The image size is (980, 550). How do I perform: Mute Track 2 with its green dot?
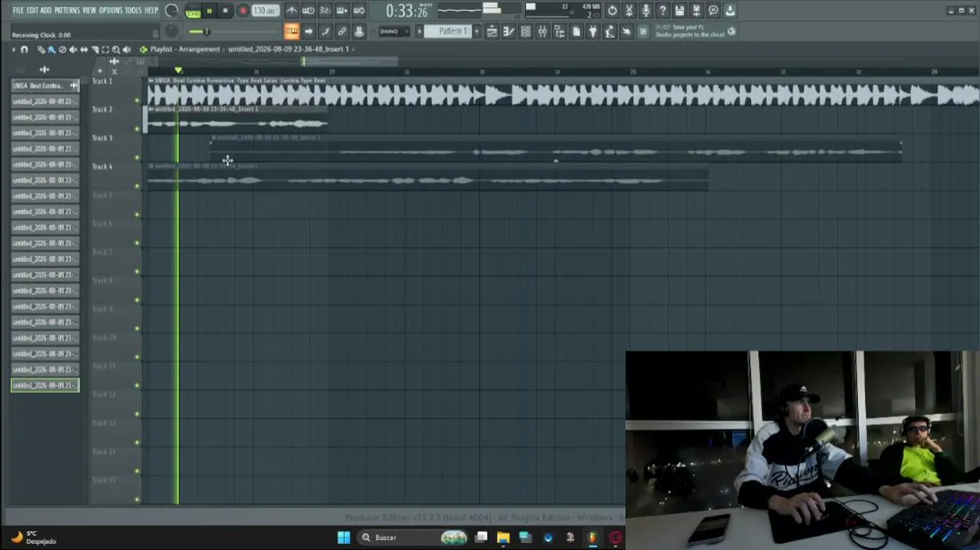coord(137,128)
